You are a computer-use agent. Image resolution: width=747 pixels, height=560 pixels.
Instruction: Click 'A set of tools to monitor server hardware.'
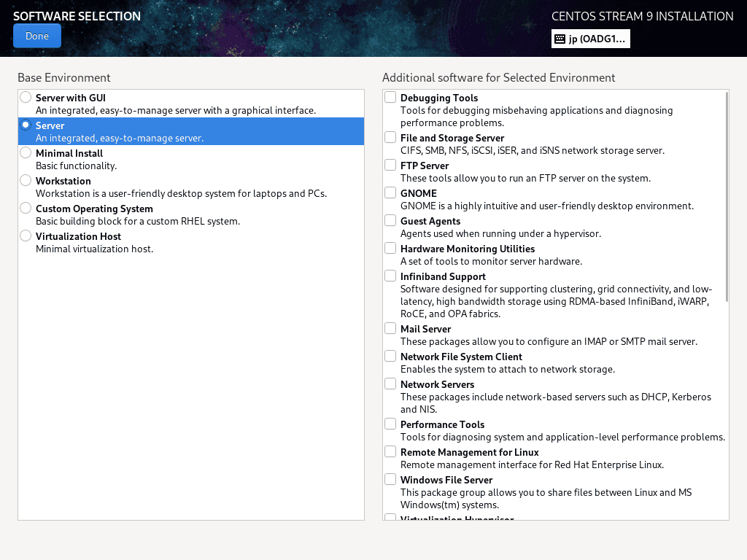pyautogui.click(x=491, y=261)
